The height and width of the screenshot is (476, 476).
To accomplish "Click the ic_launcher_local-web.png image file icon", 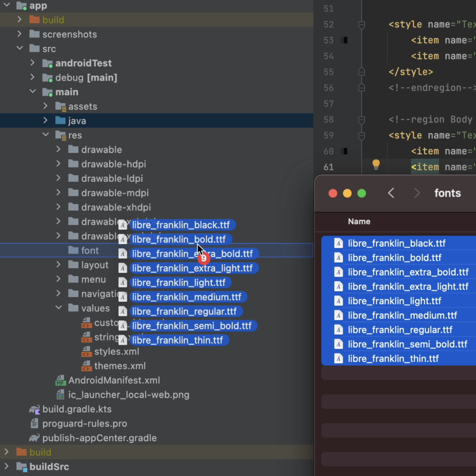I will click(x=60, y=395).
